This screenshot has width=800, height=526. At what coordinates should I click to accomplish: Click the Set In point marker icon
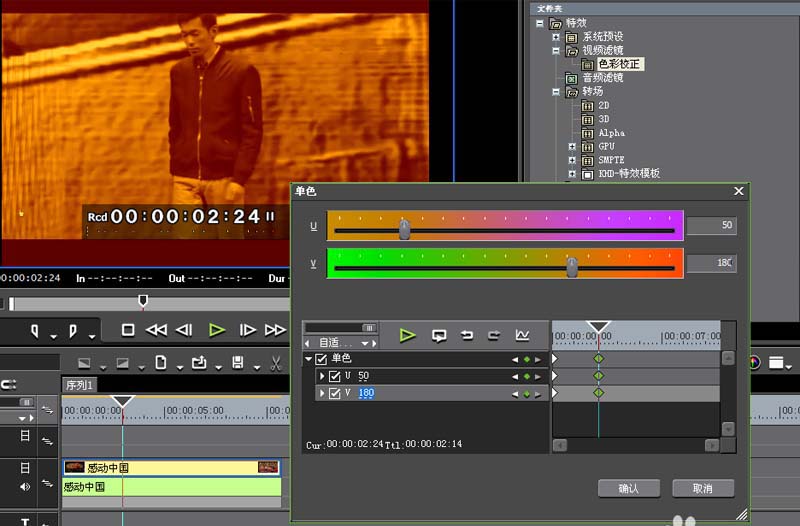[35, 330]
